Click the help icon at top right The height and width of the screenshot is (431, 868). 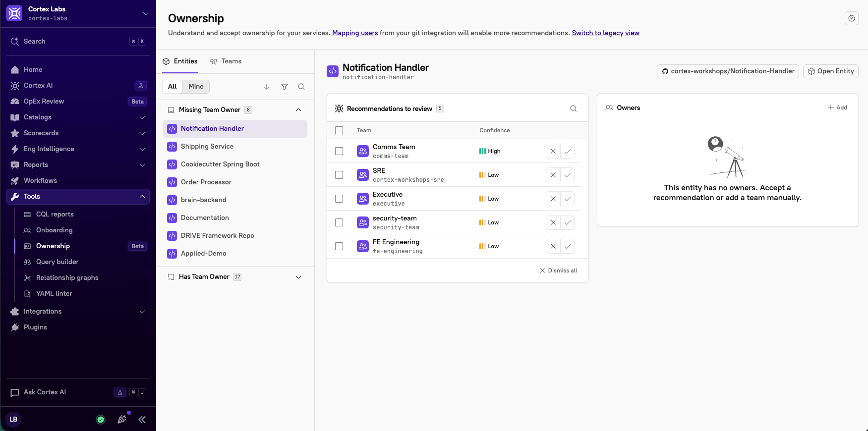pos(851,18)
